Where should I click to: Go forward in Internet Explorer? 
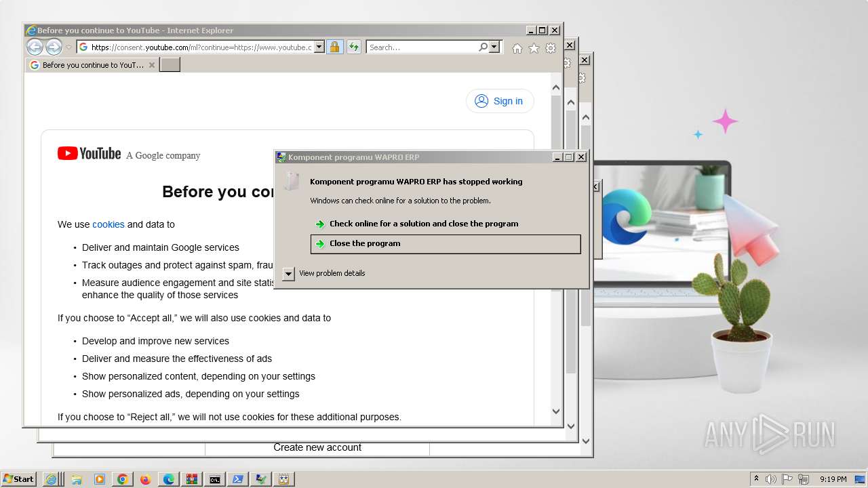[x=54, y=47]
